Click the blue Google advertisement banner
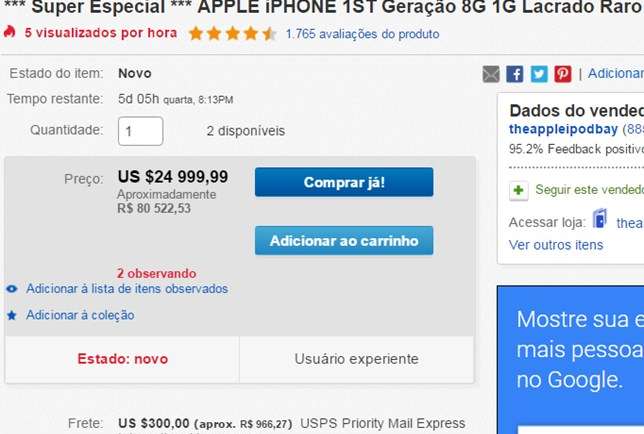644x434 pixels. (x=570, y=360)
